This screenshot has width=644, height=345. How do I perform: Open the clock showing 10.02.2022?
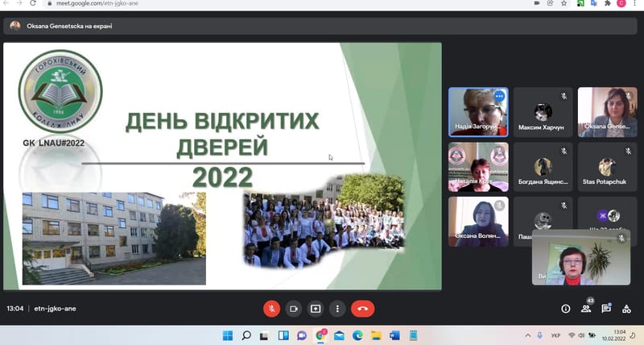(614, 335)
